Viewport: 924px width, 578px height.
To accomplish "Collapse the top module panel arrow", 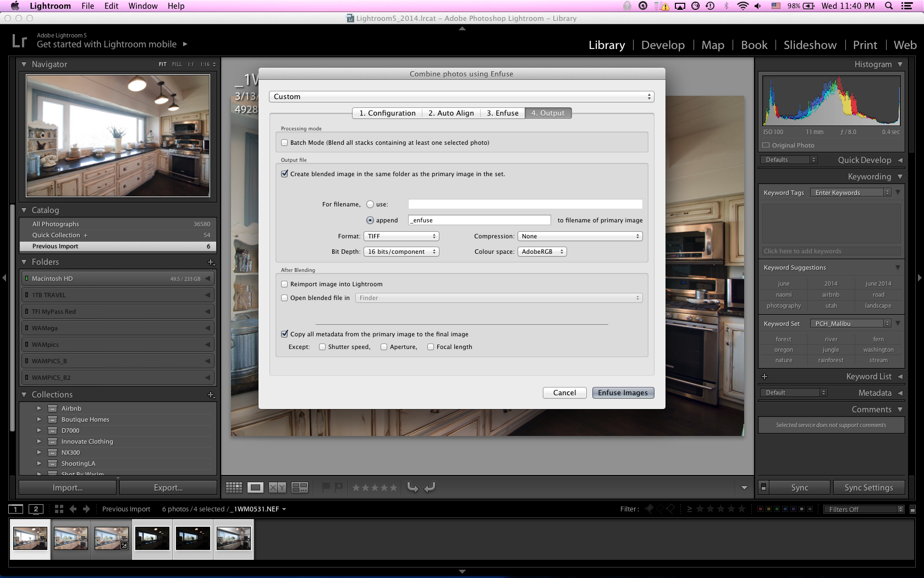I will [462, 28].
